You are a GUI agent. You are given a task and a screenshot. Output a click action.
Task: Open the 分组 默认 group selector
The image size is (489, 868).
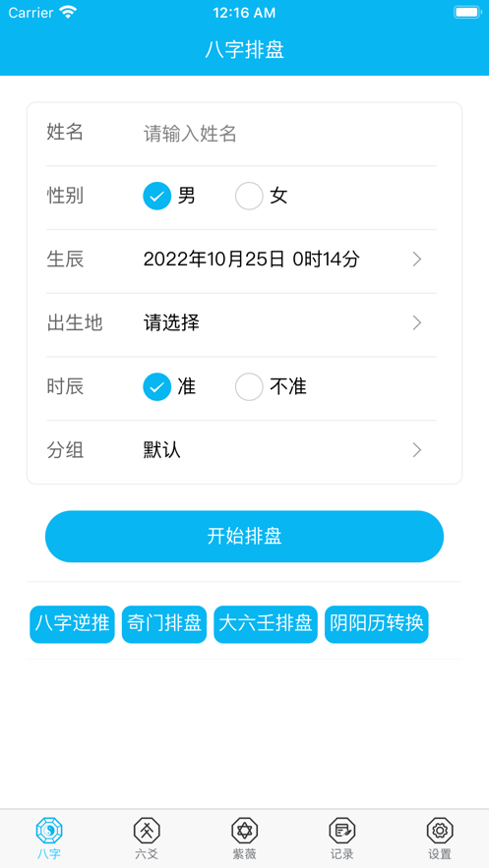coord(241,450)
